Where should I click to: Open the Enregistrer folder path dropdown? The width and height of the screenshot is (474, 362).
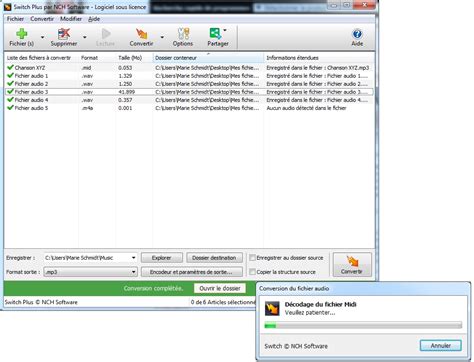tap(133, 258)
